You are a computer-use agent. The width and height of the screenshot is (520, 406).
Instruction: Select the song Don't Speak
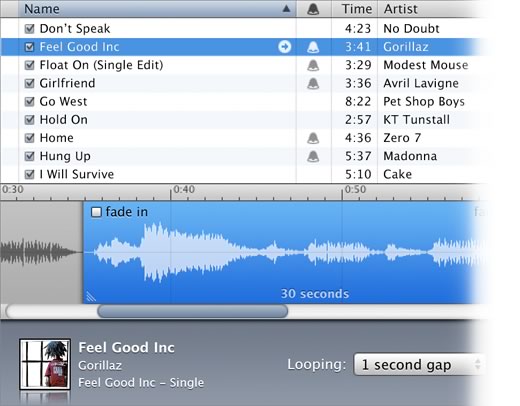pos(75,29)
